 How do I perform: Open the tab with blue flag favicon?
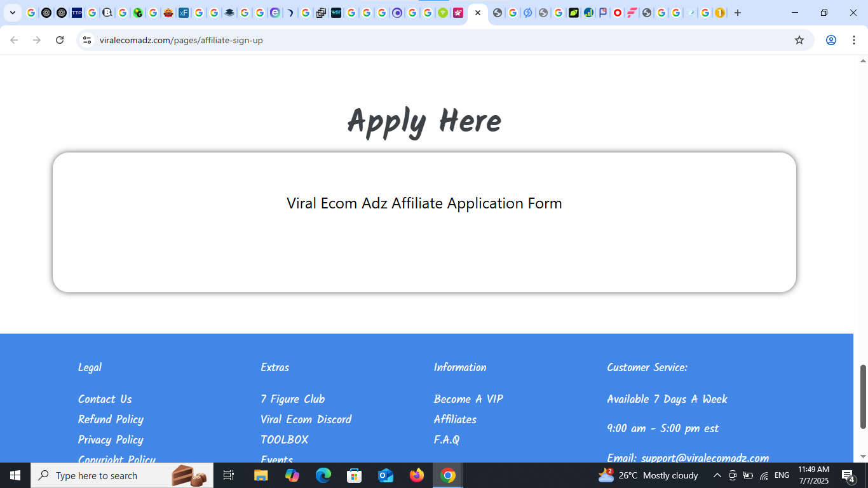coord(603,13)
